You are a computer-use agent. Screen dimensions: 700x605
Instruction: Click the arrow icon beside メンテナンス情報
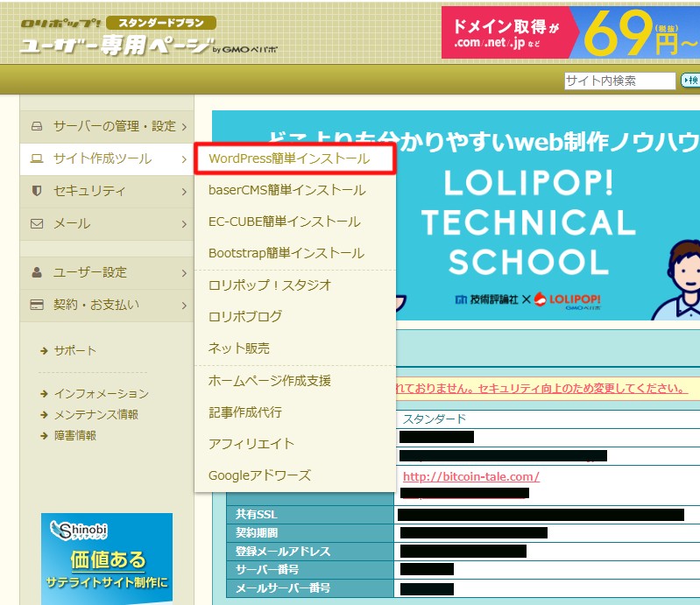44,414
